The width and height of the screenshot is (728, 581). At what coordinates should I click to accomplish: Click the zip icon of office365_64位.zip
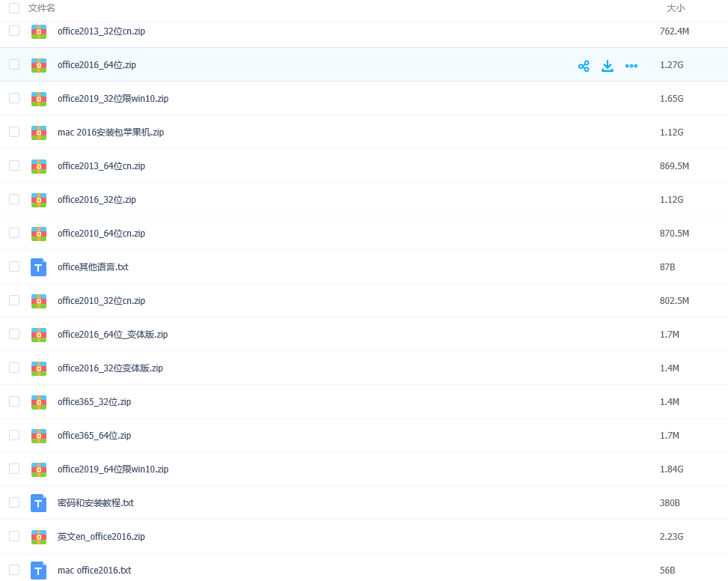[x=39, y=436]
